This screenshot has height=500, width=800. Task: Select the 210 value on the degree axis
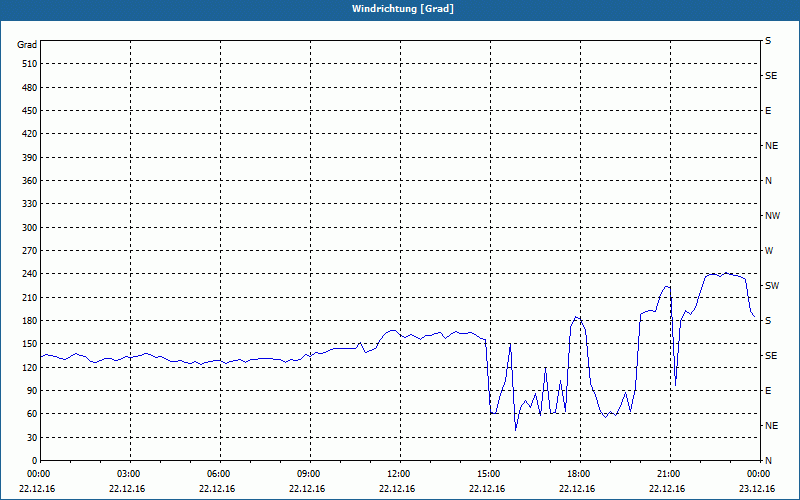tap(29, 297)
